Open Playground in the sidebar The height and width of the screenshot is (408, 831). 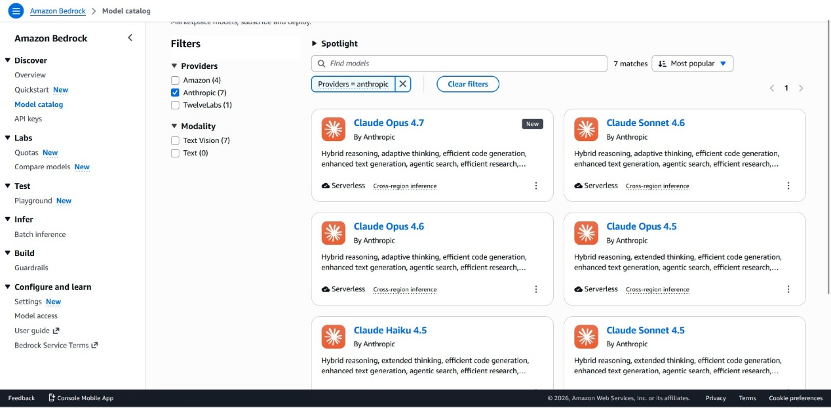[33, 201]
